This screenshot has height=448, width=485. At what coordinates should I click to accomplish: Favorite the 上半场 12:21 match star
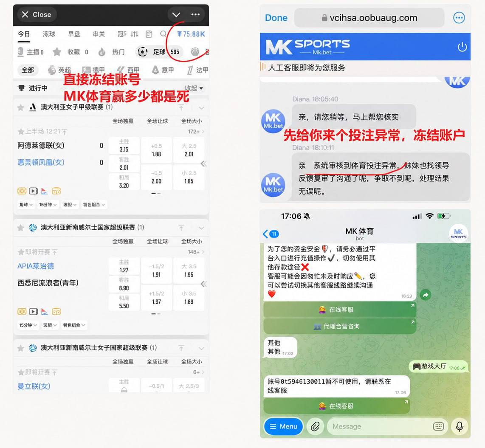(x=21, y=132)
